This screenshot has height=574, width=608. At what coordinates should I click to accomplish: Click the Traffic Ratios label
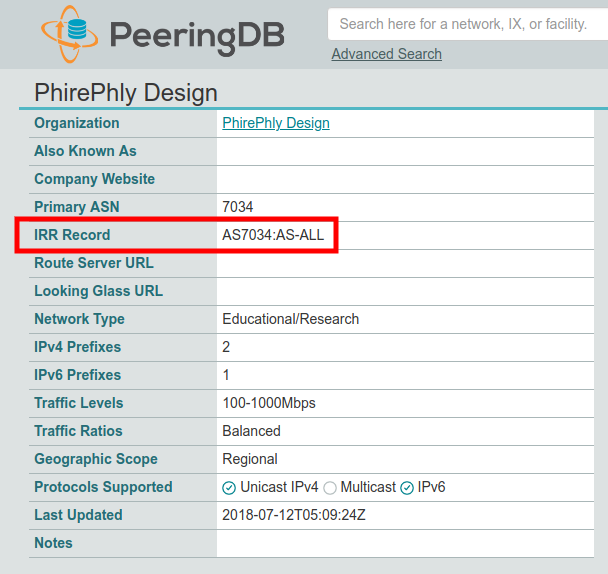(78, 431)
